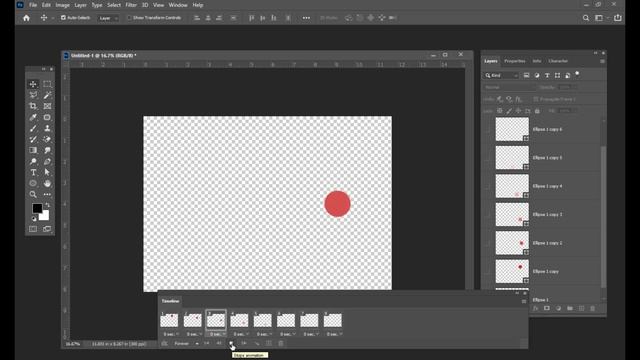Screen dimensions: 640x360
Task: Select the Zoom tool in toolbox
Action: tap(33, 194)
